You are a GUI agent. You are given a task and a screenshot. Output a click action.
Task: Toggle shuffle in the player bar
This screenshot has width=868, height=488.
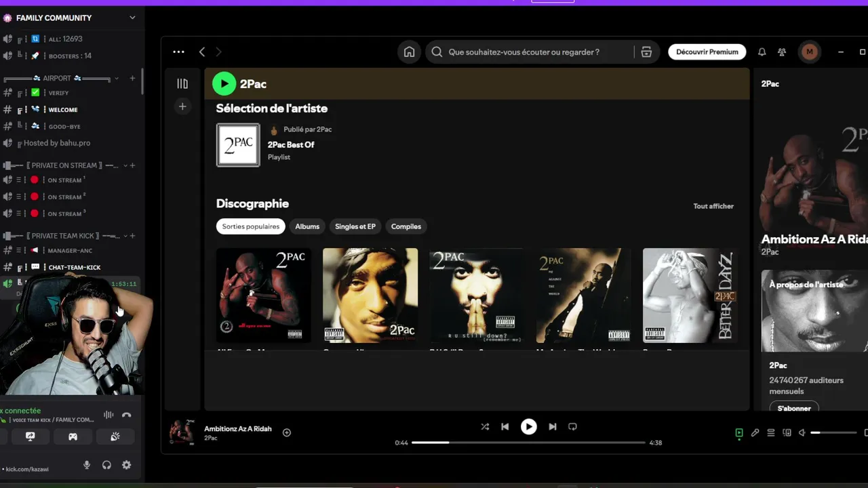(x=485, y=426)
